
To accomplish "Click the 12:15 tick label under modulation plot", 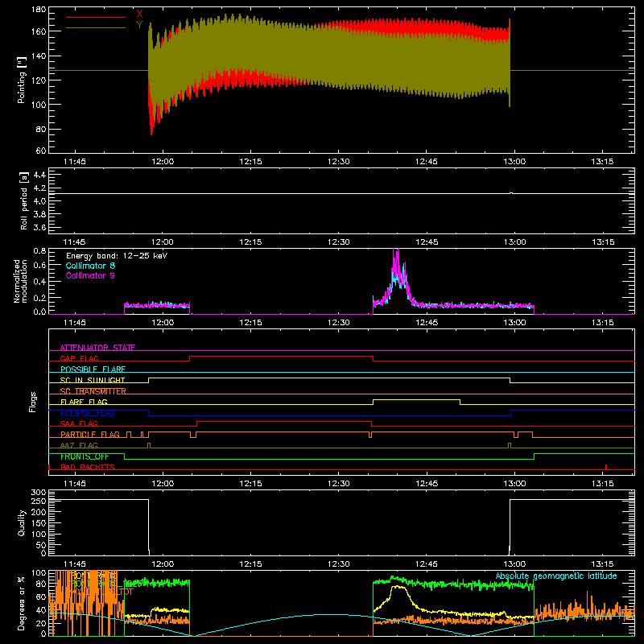I will pyautogui.click(x=250, y=323).
